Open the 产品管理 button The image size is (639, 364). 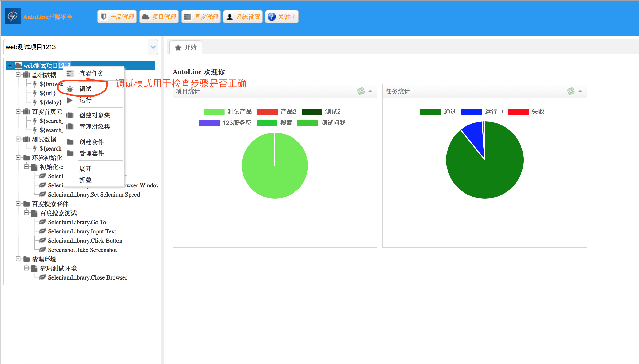coord(117,17)
